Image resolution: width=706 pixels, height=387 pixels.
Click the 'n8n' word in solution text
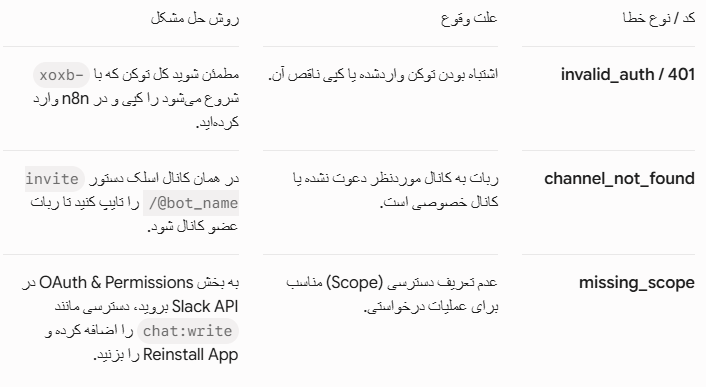coord(75,99)
